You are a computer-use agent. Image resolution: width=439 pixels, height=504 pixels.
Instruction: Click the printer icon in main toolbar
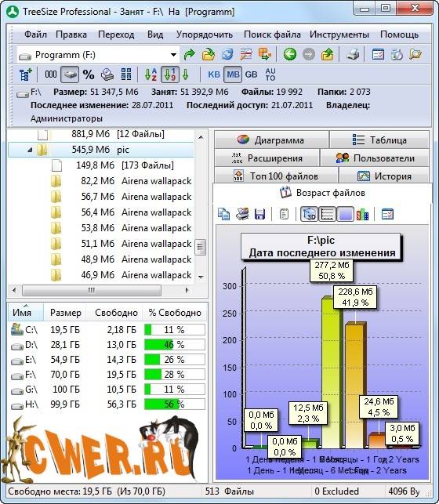353,54
